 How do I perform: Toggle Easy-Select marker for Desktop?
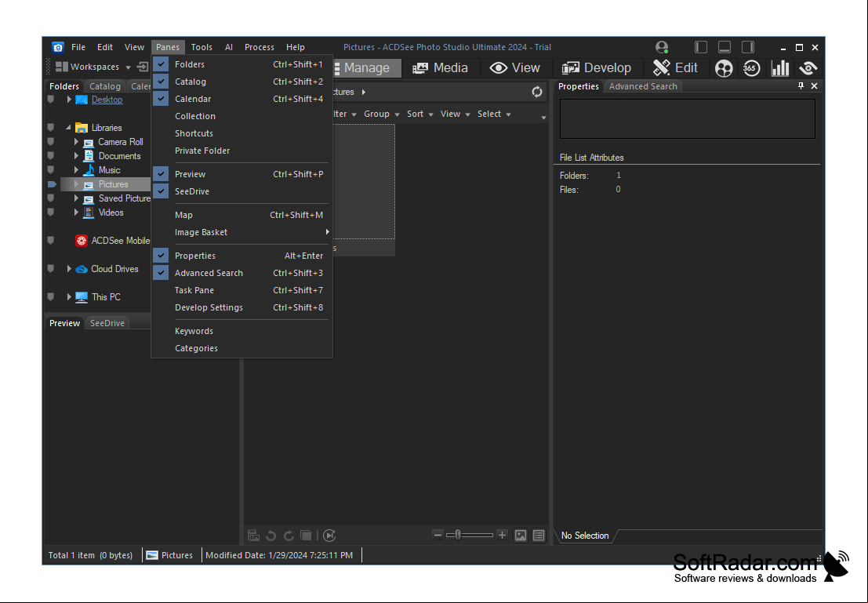click(51, 100)
